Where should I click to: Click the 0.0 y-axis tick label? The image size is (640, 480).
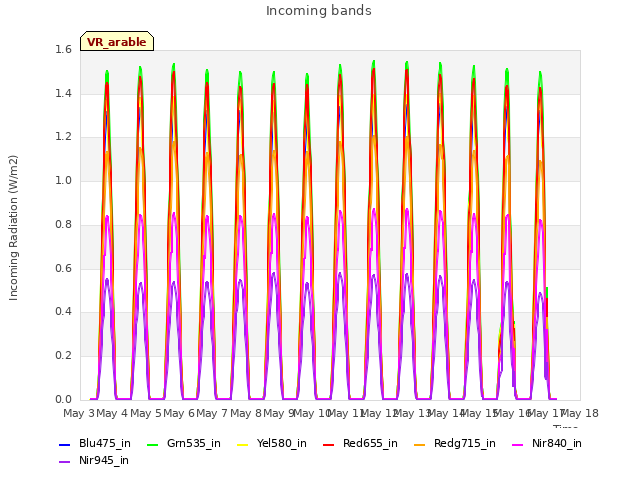pos(63,399)
